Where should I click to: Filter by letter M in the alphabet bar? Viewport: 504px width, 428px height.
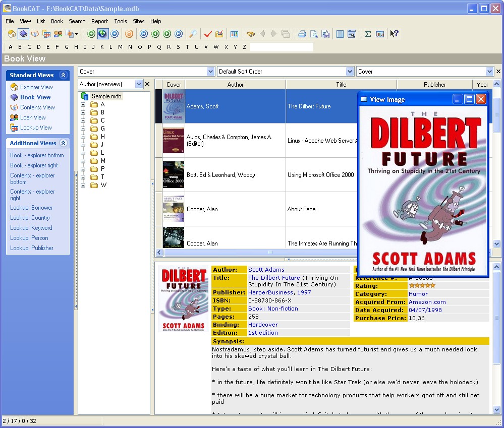coord(120,47)
